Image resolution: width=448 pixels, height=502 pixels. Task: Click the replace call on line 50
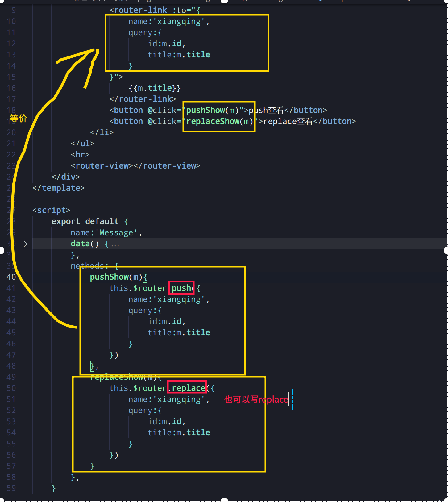(x=189, y=388)
